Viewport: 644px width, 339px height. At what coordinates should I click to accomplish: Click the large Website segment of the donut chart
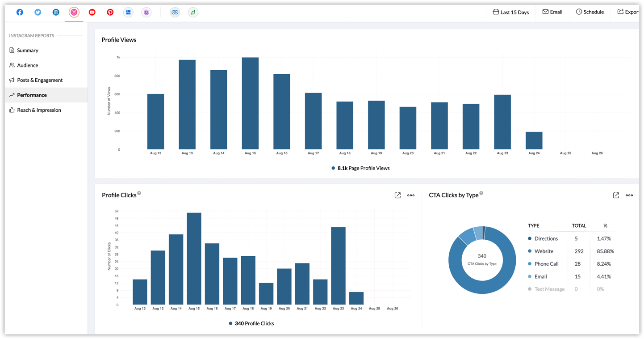482,288
